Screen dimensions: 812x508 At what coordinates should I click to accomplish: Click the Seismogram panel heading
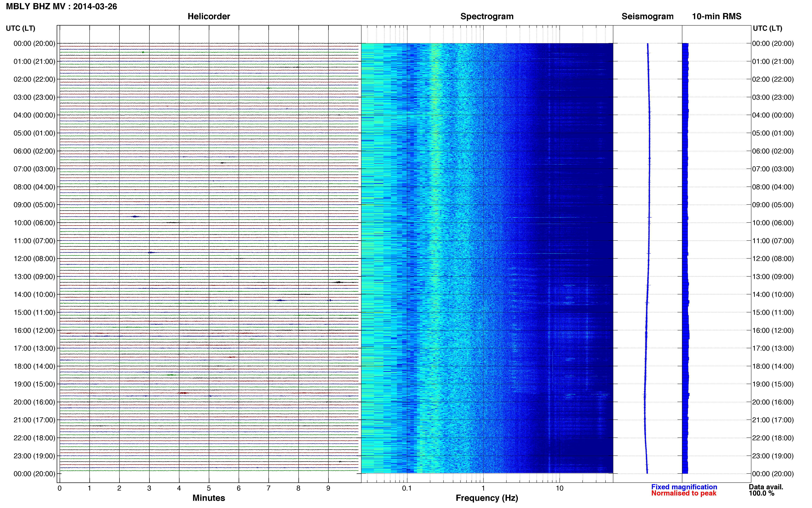click(648, 16)
